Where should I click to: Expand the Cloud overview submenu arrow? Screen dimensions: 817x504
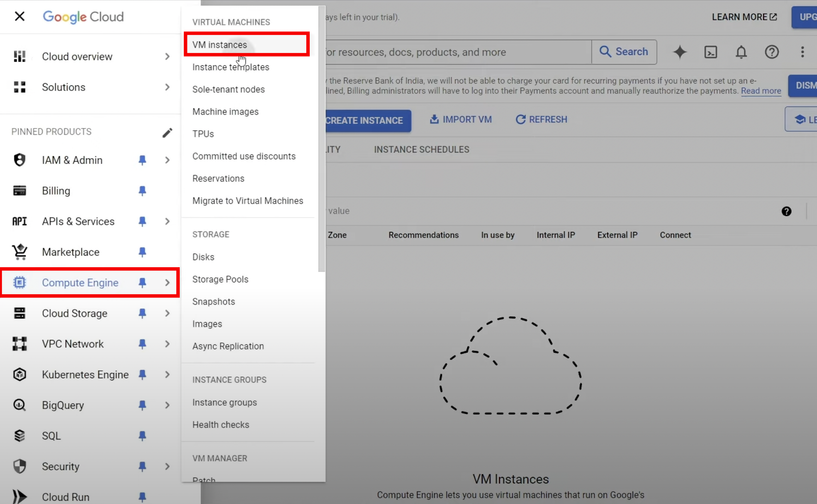point(167,56)
